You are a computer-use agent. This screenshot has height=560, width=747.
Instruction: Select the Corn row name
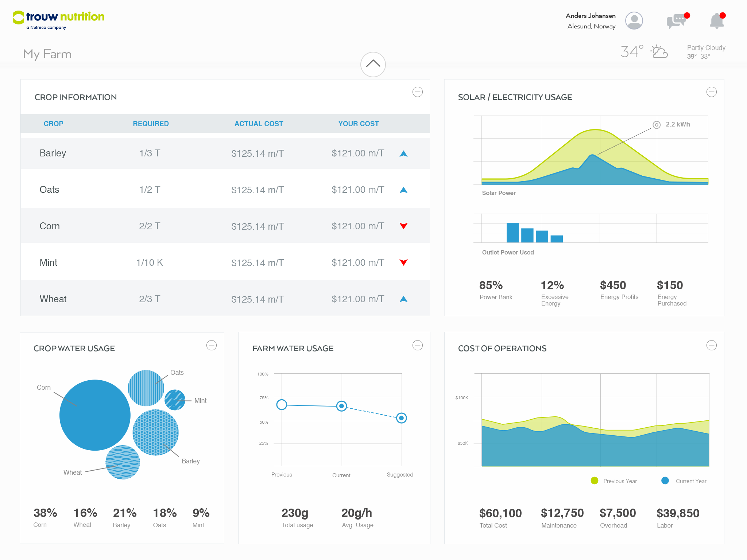pos(50,226)
